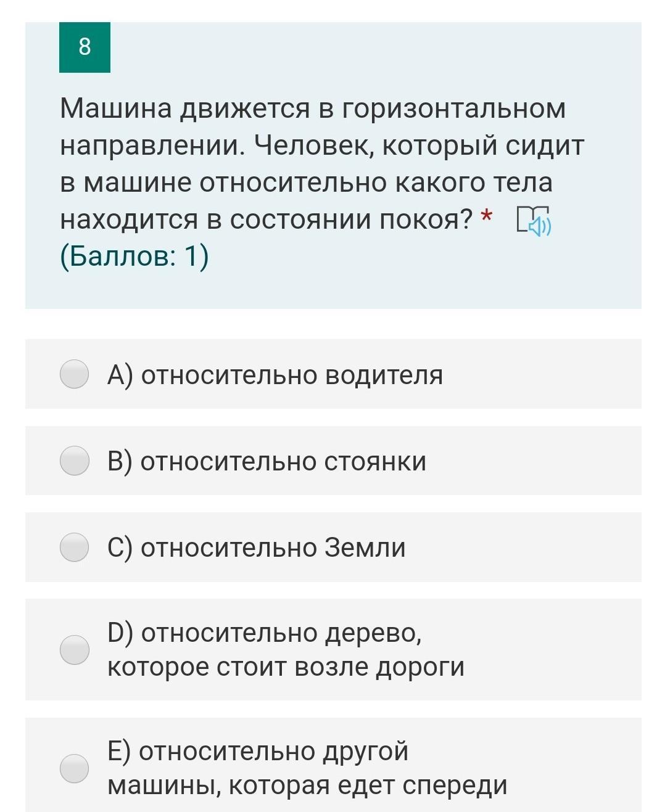
Task: Pick the radio button for option D
Action: point(75,649)
